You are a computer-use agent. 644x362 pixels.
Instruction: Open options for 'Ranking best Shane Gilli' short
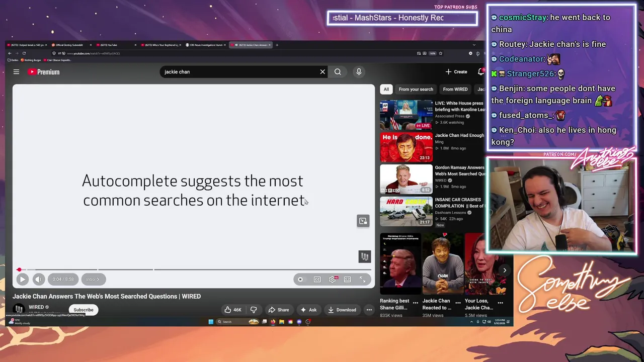pos(416,302)
